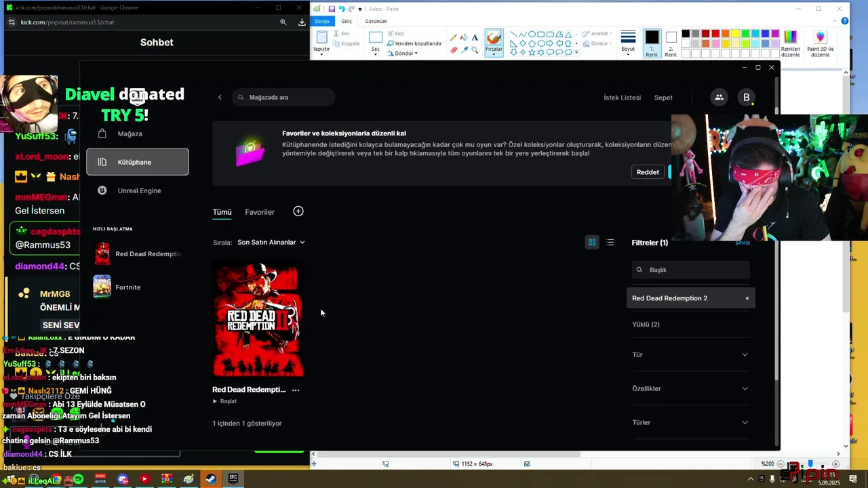The image size is (868, 488).
Task: Select the Pencil tool in Paint
Action: (454, 38)
